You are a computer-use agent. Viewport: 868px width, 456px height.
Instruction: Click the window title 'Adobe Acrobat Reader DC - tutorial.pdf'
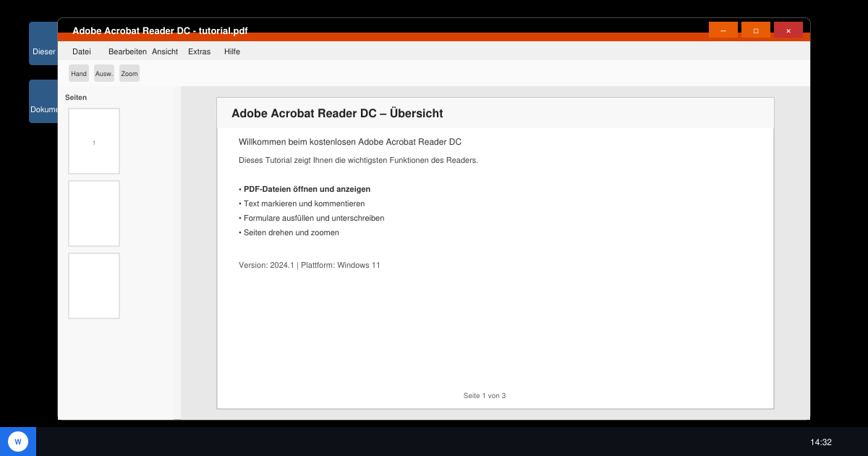(160, 30)
